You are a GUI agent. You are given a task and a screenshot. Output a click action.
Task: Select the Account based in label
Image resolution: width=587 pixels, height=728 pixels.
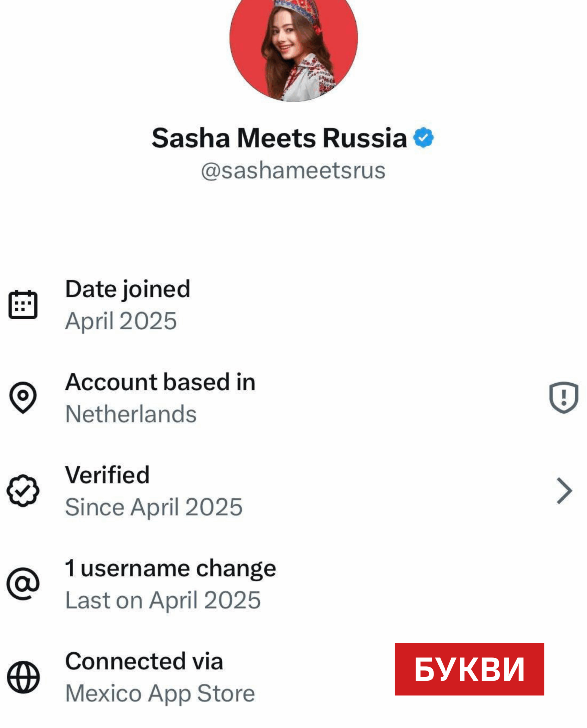click(x=160, y=382)
